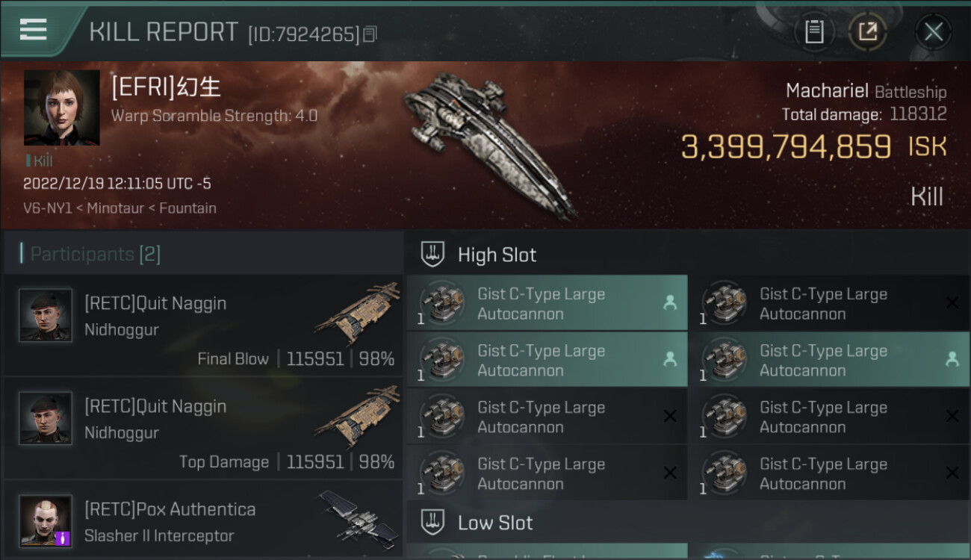Click the victim pilot portrait
The width and height of the screenshot is (971, 560).
click(61, 108)
